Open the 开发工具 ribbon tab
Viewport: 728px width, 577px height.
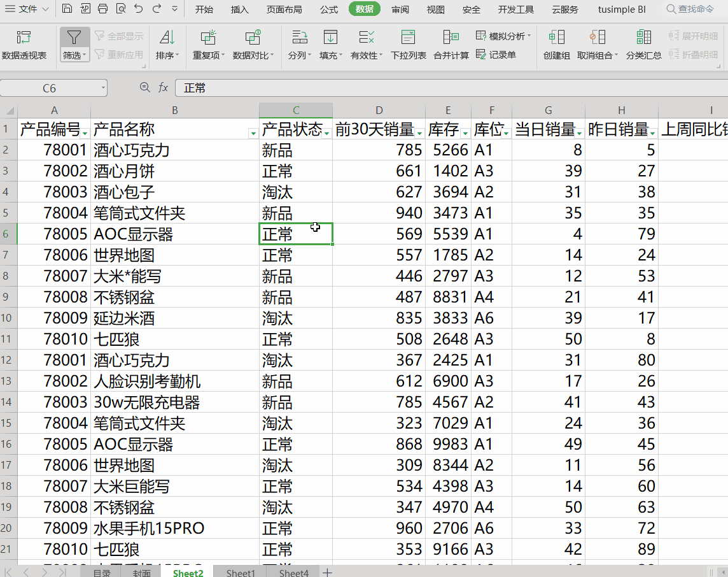tap(516, 10)
